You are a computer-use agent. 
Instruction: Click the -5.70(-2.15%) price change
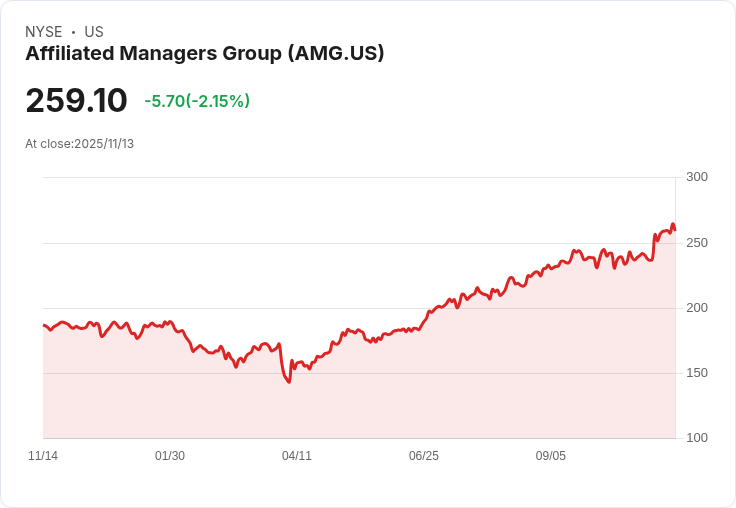197,101
